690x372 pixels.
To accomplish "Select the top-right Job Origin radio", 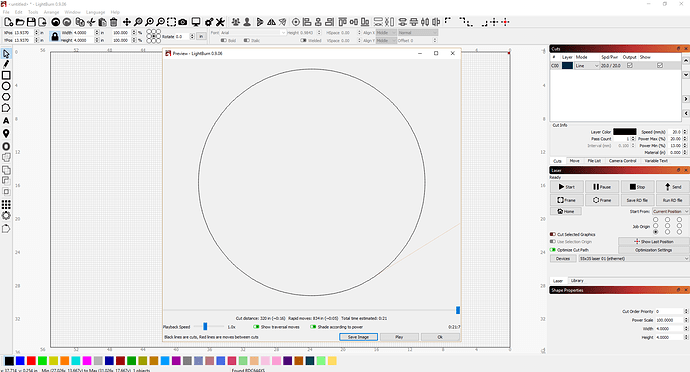I will tap(679, 219).
